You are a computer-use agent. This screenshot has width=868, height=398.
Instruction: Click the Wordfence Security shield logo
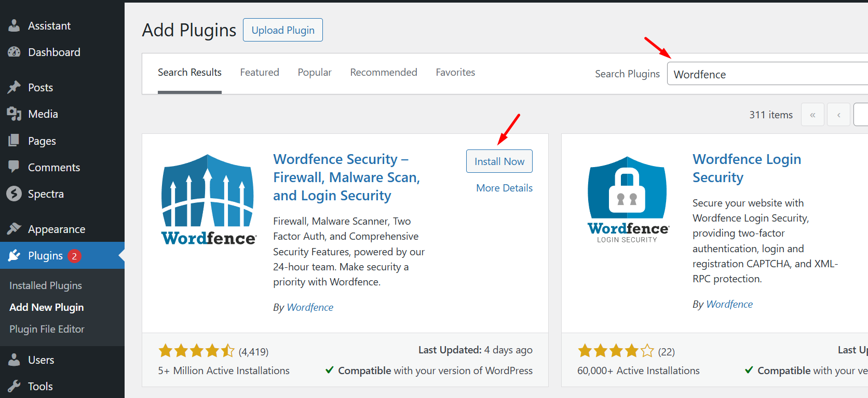click(208, 200)
